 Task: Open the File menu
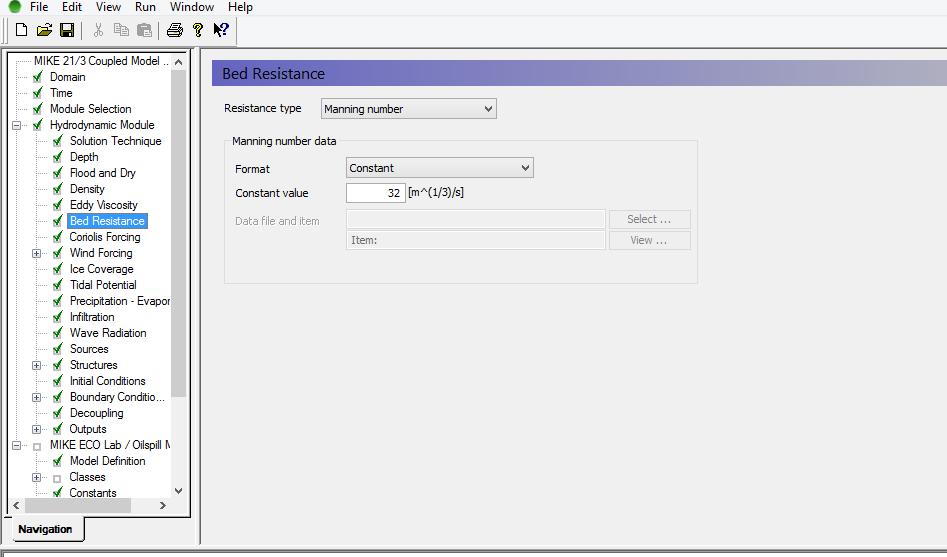[39, 7]
